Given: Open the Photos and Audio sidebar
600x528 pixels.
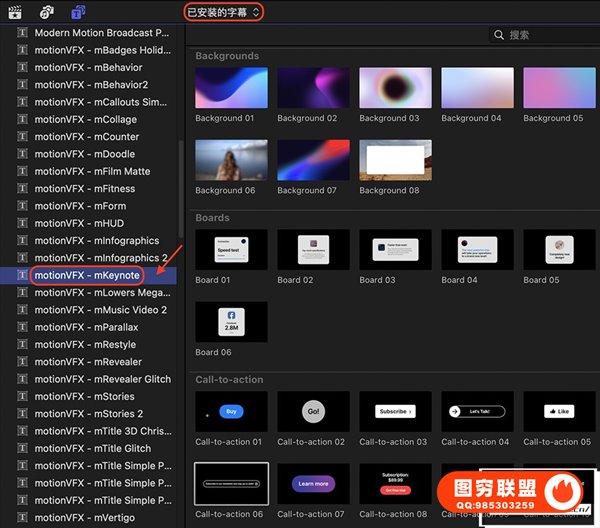Looking at the screenshot, I should [x=46, y=12].
